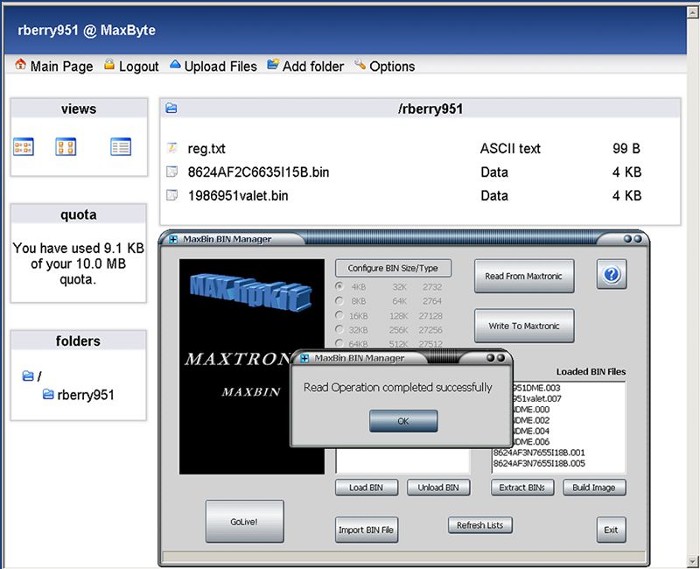Switch to the second thumbnail view
The width and height of the screenshot is (700, 569).
click(x=66, y=147)
